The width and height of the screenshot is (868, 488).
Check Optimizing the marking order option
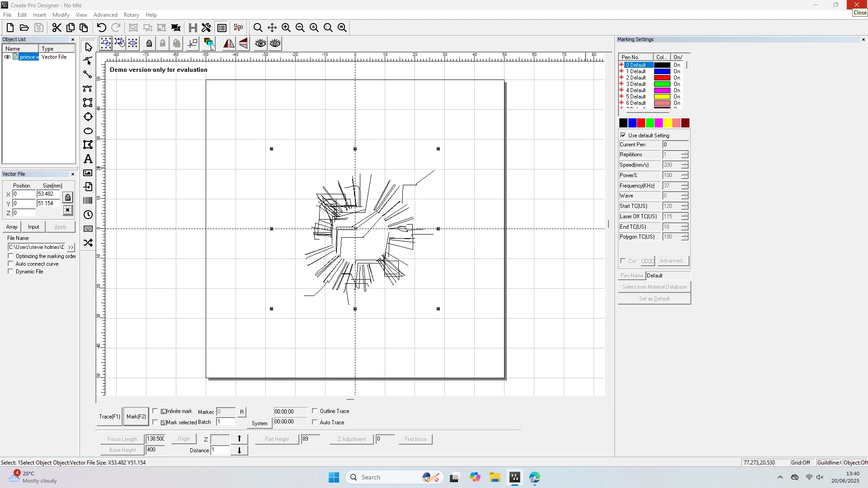(11, 256)
